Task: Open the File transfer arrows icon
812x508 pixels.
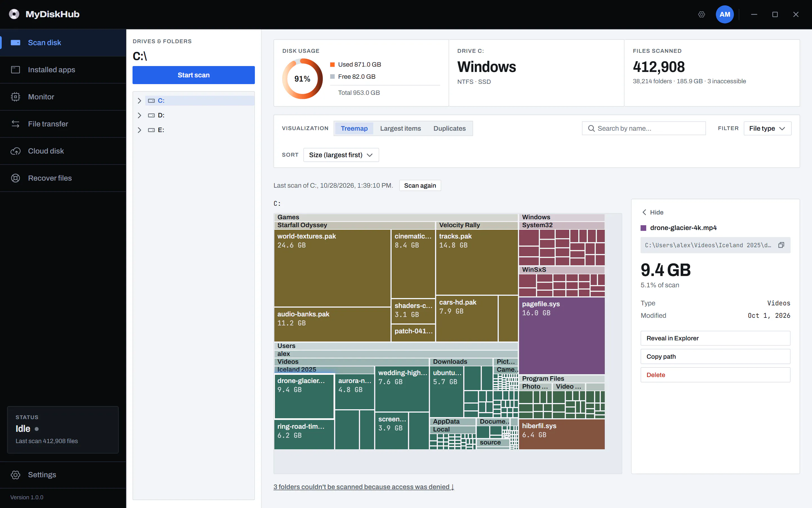Action: [x=16, y=124]
